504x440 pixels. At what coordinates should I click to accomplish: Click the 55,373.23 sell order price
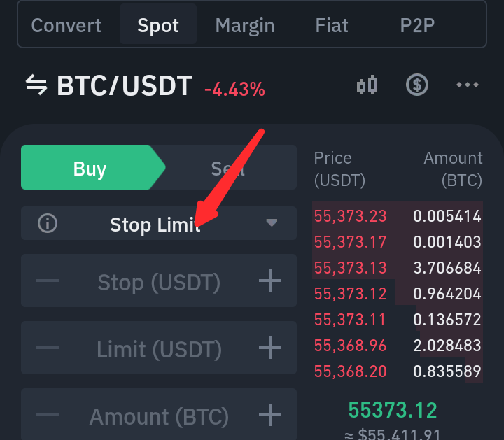coord(350,216)
